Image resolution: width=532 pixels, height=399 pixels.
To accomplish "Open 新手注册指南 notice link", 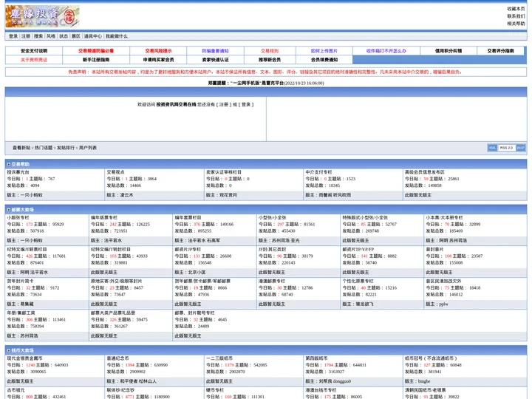I will point(96,60).
